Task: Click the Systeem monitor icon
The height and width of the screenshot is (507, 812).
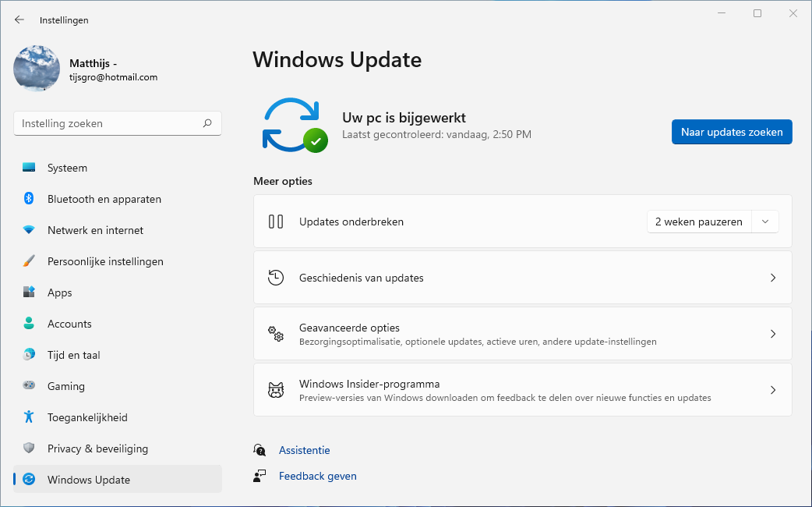Action: coord(29,168)
